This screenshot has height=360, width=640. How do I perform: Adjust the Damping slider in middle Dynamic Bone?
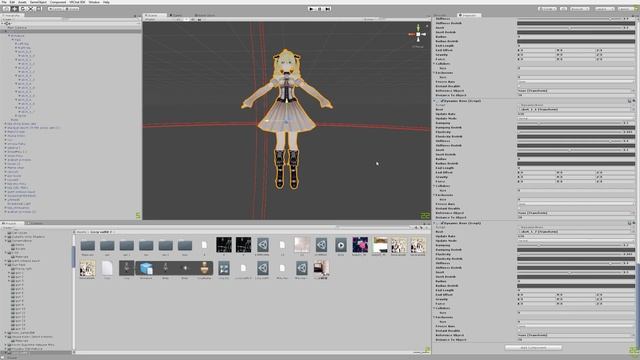click(x=569, y=123)
